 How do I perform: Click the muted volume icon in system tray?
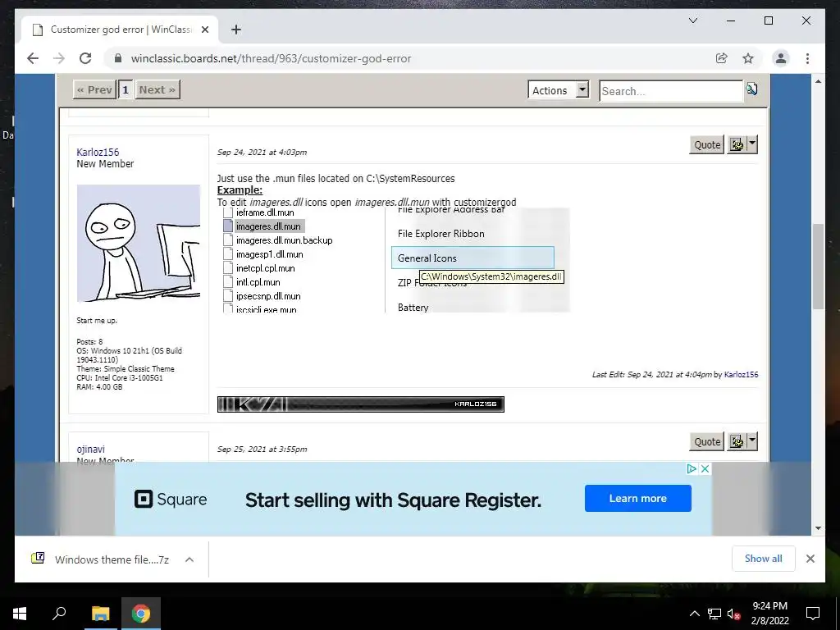coord(733,614)
